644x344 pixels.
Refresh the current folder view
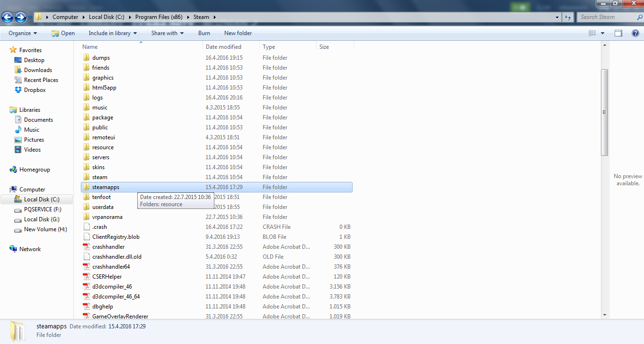[x=568, y=17]
